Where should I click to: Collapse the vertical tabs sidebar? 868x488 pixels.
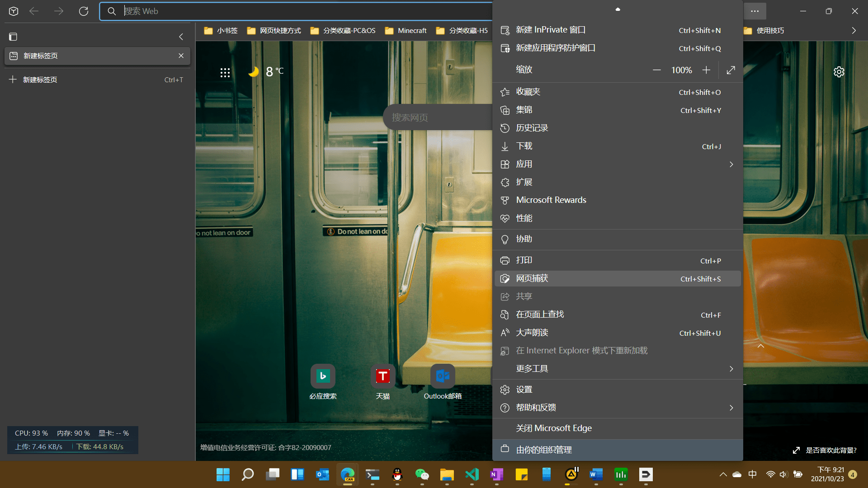click(x=181, y=37)
